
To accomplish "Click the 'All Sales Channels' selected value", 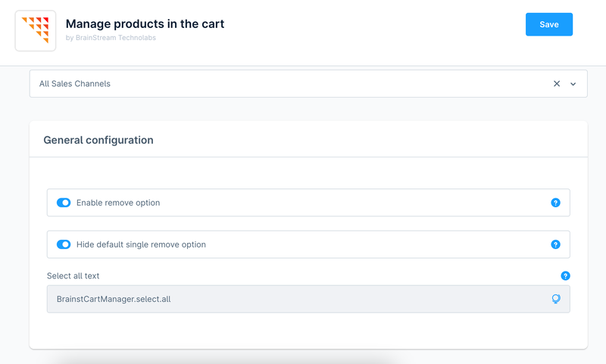I will (x=75, y=84).
